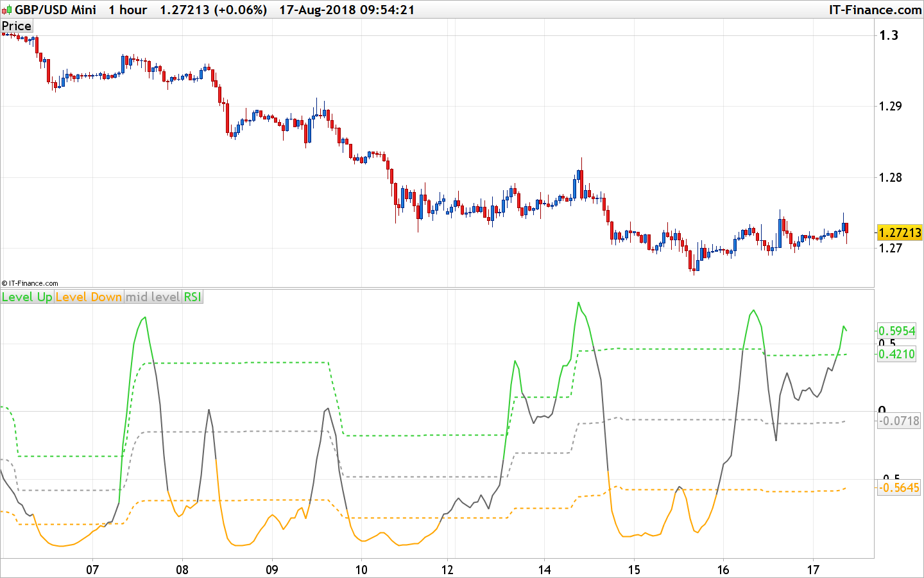Click the -0.0718 mid level value tag
This screenshot has height=578, width=924.
pyautogui.click(x=898, y=421)
